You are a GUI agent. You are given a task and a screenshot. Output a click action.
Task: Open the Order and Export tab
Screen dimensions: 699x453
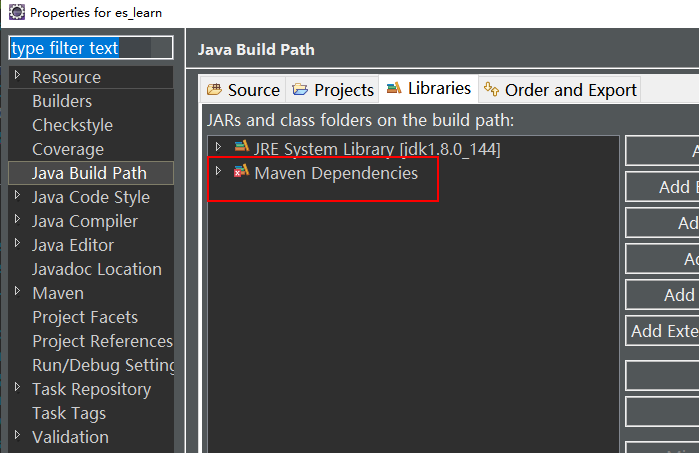[560, 90]
